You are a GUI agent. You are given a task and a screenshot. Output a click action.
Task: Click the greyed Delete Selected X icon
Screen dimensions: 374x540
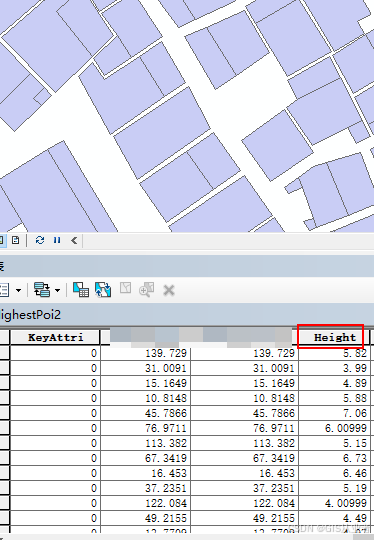point(169,290)
